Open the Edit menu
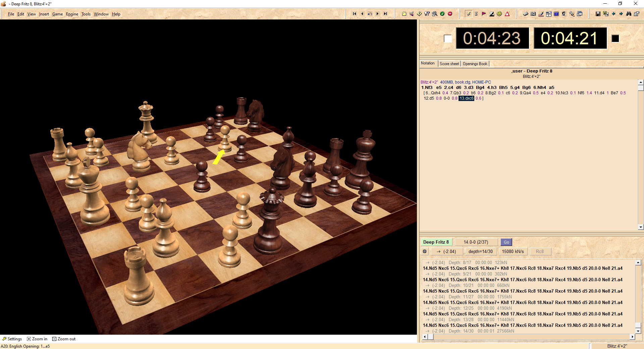644x349 pixels. 21,14
